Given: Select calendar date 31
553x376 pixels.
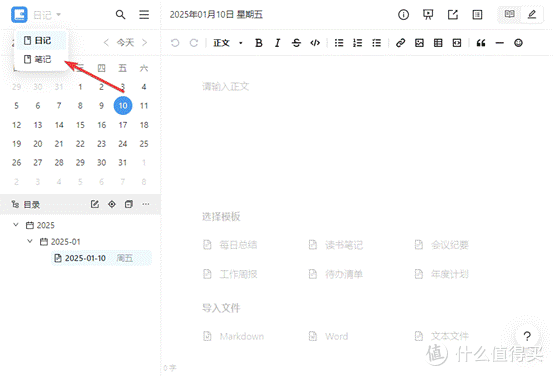Looking at the screenshot, I should click(x=122, y=163).
